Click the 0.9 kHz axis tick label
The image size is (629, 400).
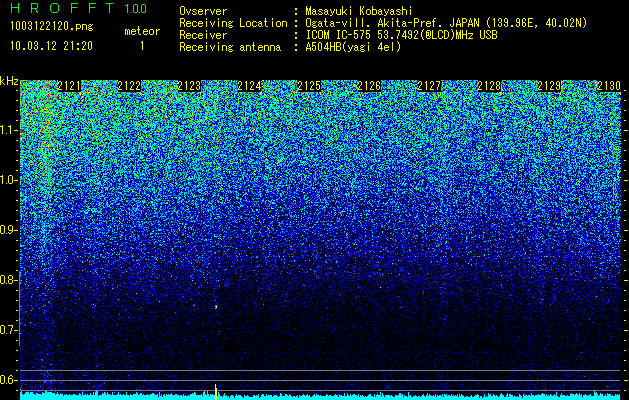pos(8,230)
